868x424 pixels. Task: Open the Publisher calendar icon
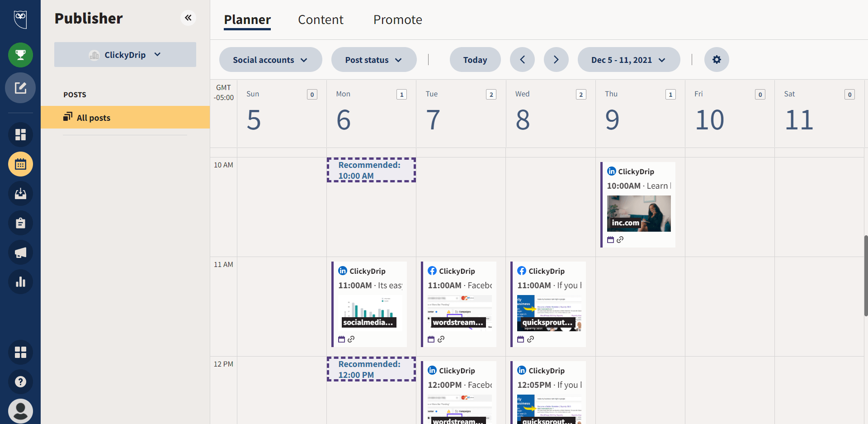click(x=20, y=164)
